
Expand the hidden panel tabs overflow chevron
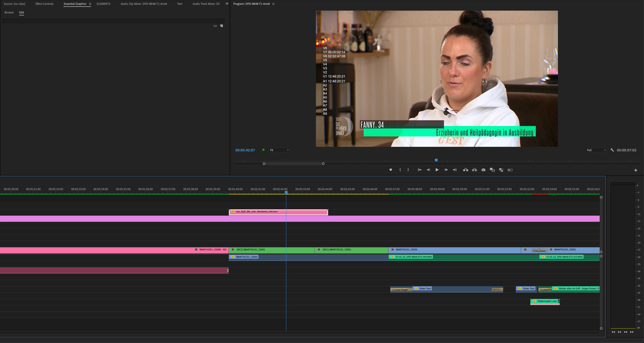tap(227, 4)
